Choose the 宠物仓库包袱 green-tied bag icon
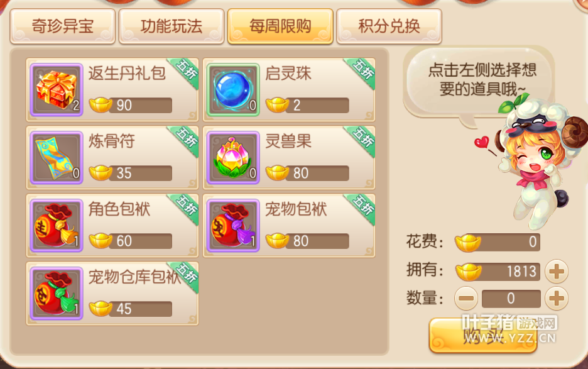Image resolution: width=588 pixels, height=369 pixels. [x=57, y=293]
